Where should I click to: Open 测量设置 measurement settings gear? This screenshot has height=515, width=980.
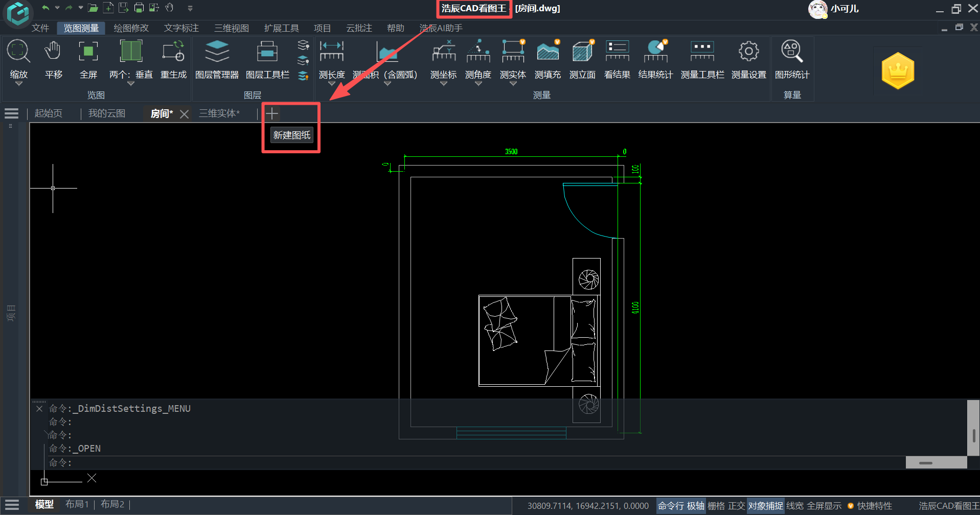click(x=748, y=52)
